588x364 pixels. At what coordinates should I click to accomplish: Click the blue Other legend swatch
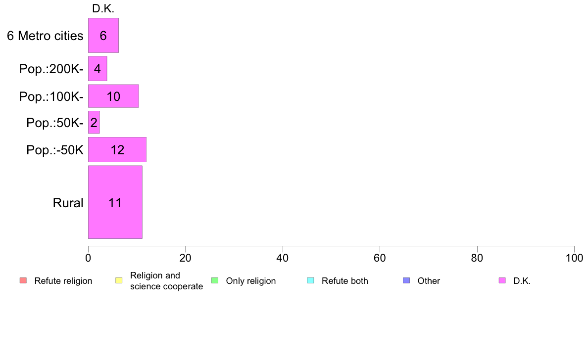coord(406,280)
